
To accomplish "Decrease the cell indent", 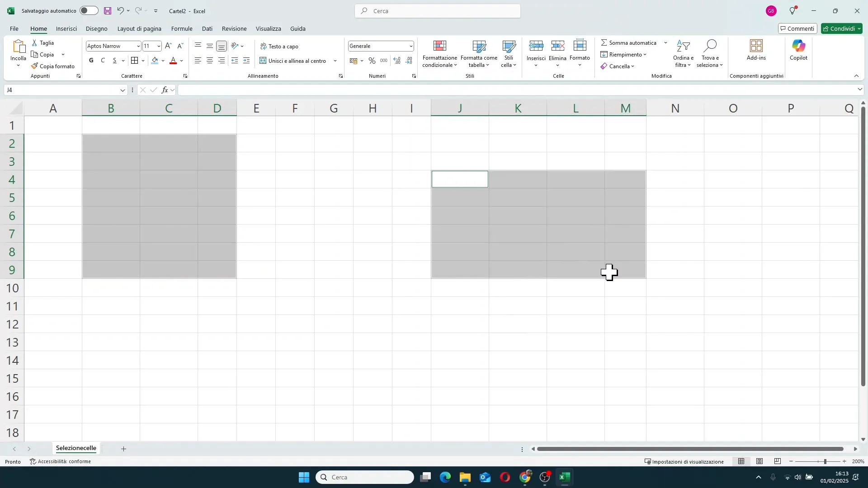I will coord(235,61).
